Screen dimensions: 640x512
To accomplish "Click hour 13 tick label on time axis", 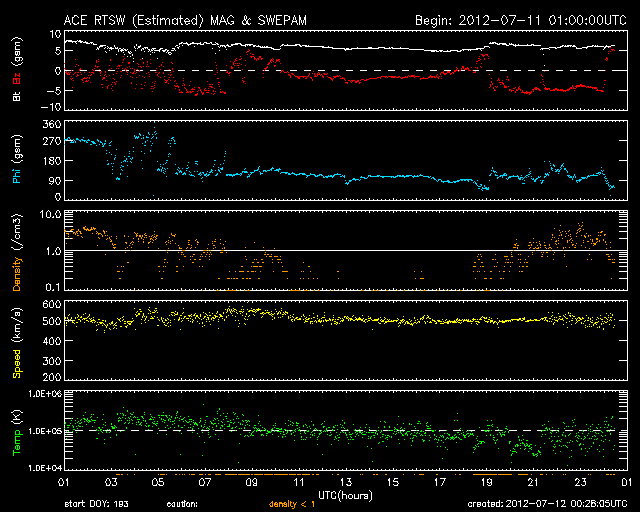I will (344, 482).
